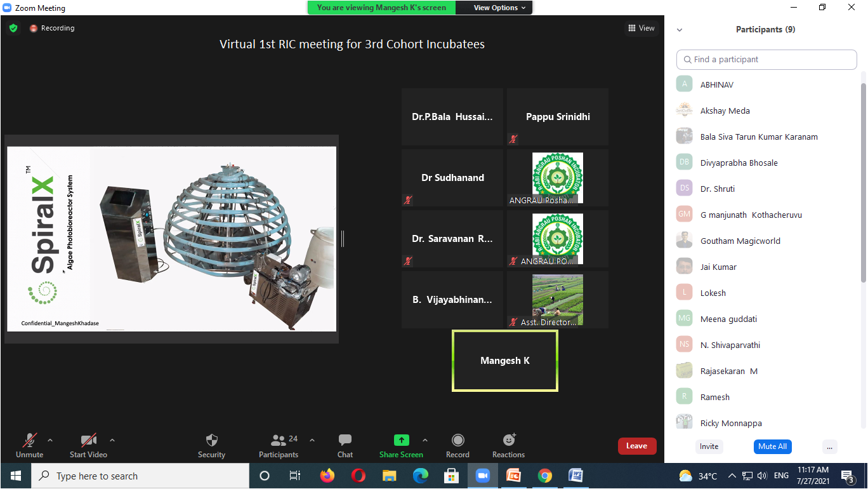This screenshot has height=489, width=868.
Task: Open video options arrow beside Start Video
Action: coord(112,439)
